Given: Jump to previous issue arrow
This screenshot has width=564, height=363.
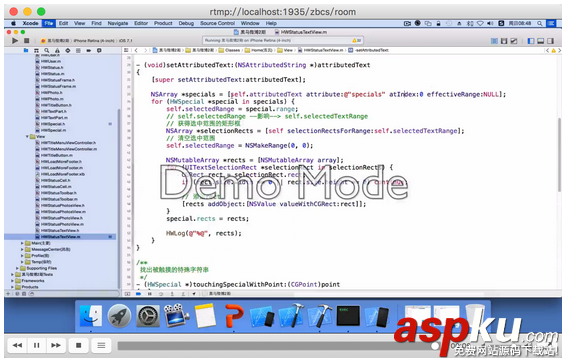Looking at the screenshot, I should (547, 50).
